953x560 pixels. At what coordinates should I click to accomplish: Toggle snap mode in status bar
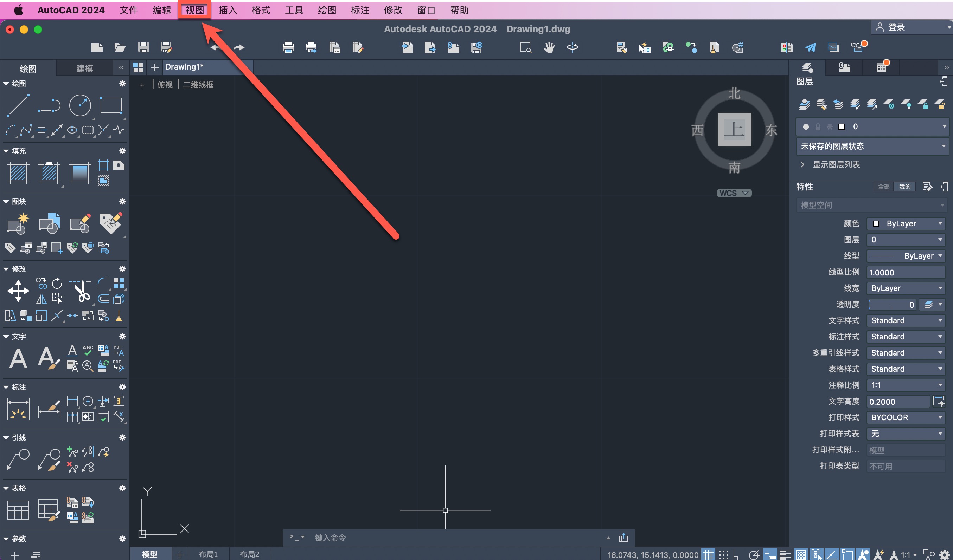723,554
